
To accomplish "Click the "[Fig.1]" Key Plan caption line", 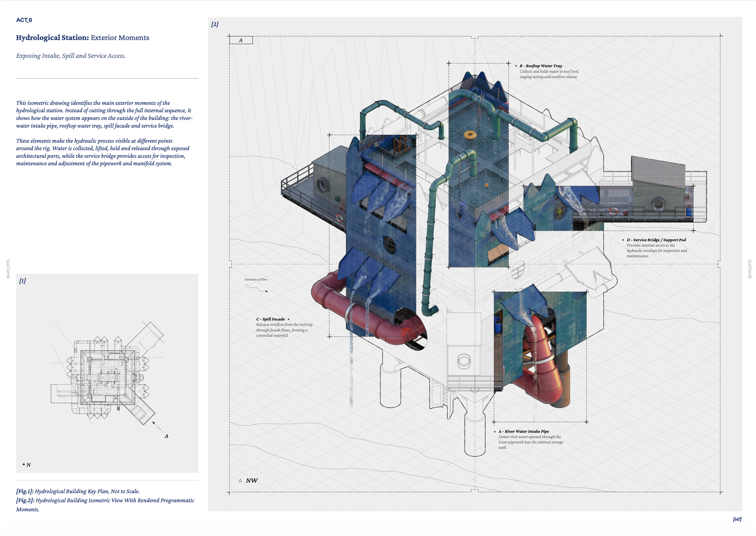I will click(78, 491).
